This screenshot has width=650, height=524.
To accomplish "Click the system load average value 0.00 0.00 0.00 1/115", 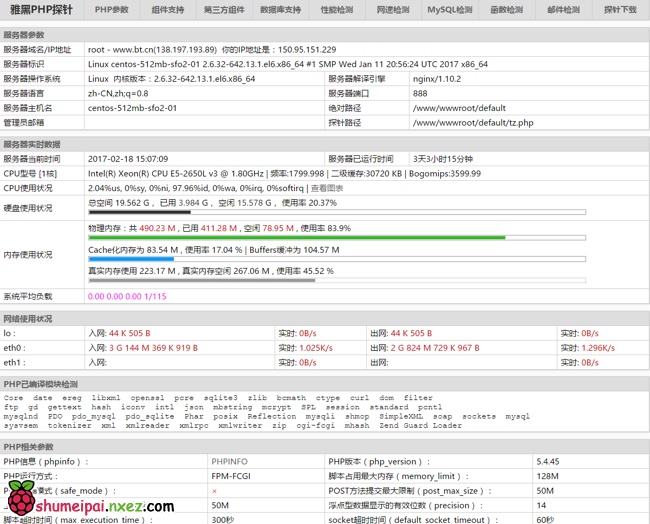I will (127, 296).
